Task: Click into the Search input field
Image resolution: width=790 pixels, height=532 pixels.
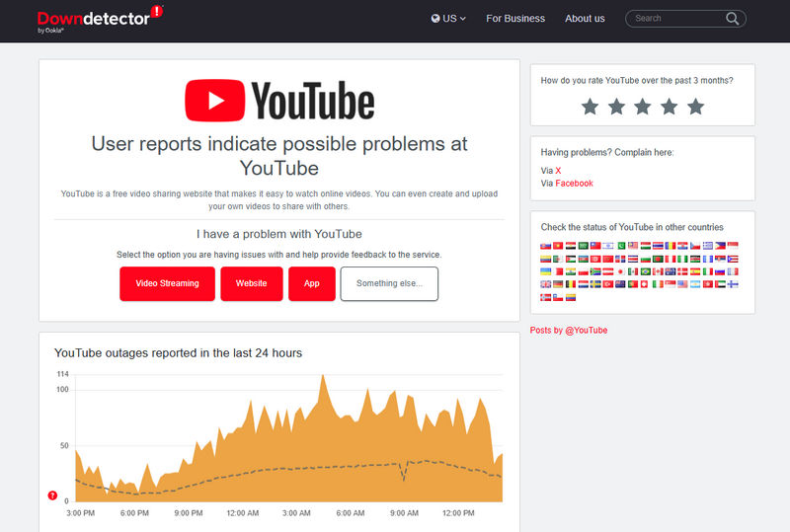Action: coord(676,19)
